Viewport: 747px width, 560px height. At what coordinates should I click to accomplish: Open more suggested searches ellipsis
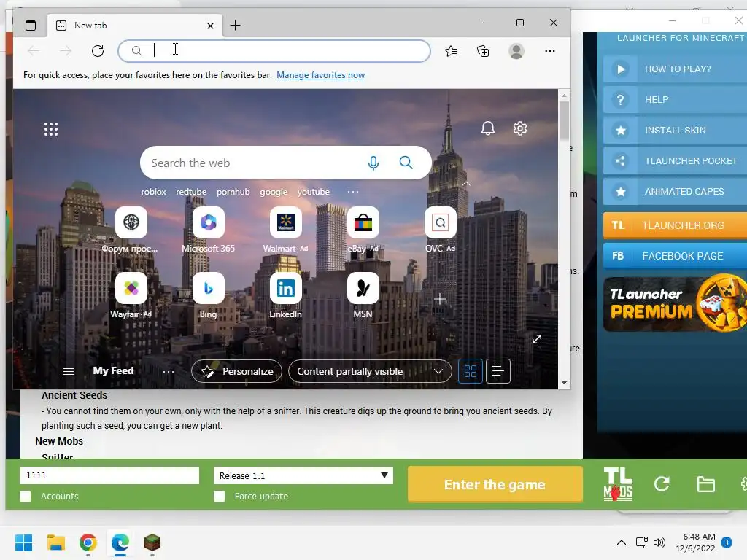click(353, 192)
